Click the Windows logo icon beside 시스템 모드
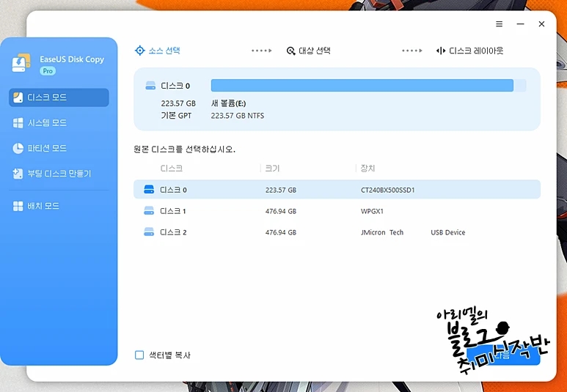 (18, 123)
